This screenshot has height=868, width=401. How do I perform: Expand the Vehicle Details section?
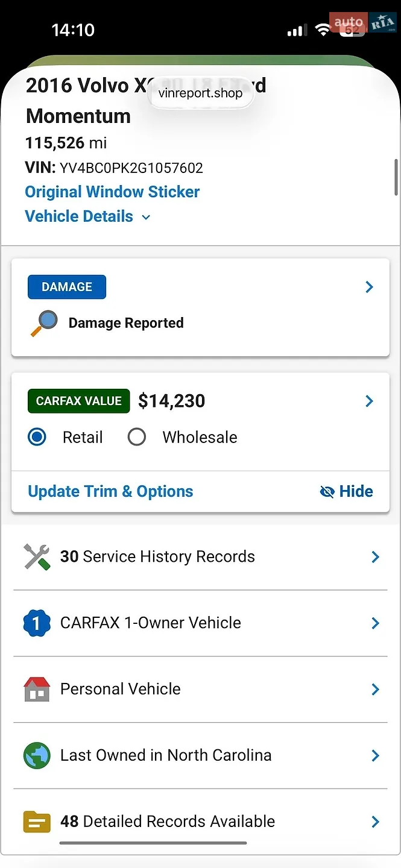(x=87, y=216)
